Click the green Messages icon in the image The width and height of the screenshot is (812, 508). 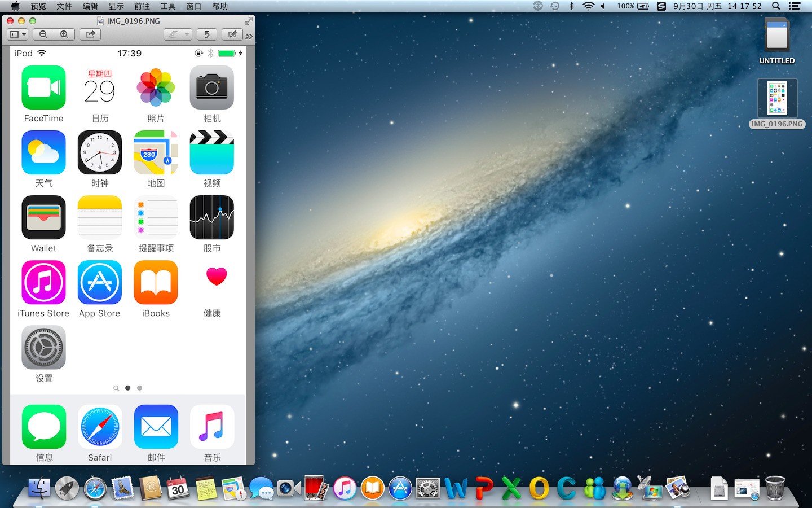click(x=43, y=427)
